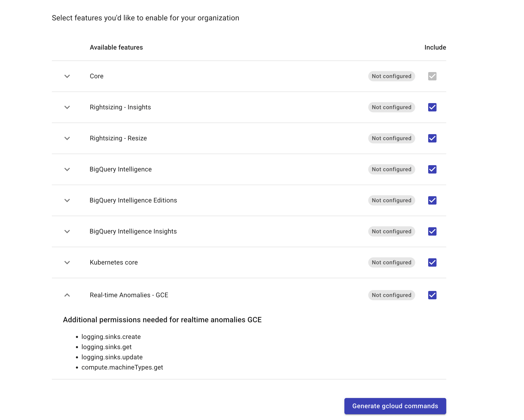Click Not configured chip for Kubernetes core
Image resolution: width=524 pixels, height=420 pixels.
[391, 263]
